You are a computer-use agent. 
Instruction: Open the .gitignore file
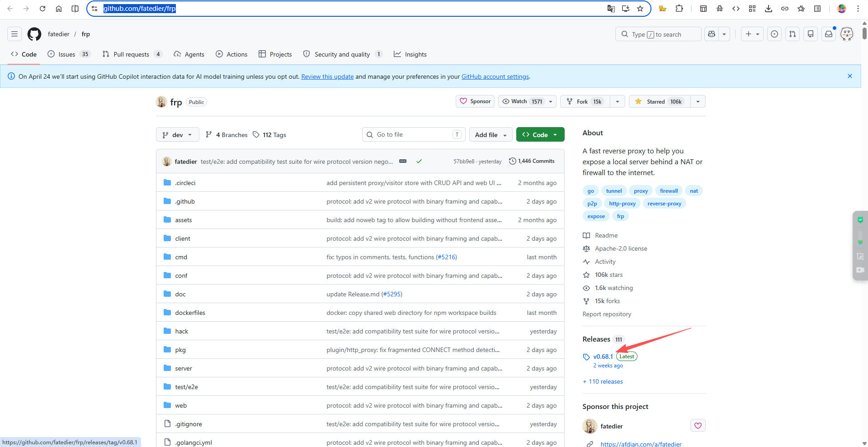(x=189, y=424)
